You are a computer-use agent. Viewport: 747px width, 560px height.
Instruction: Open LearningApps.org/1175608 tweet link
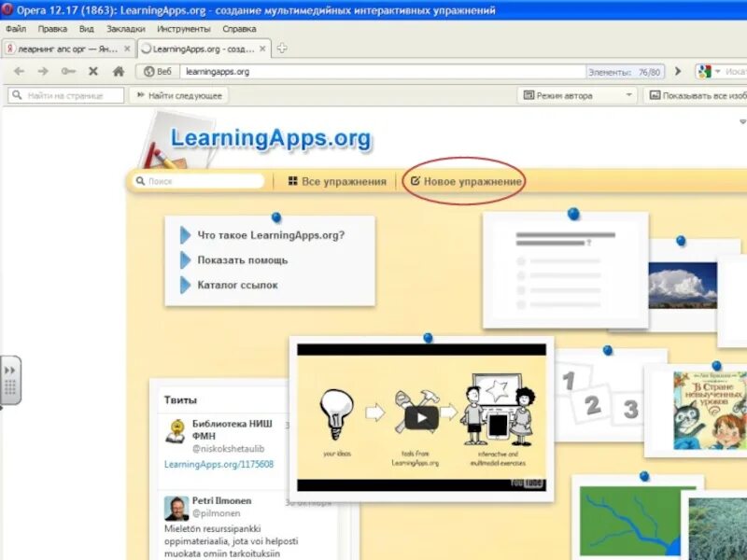[x=218, y=464]
